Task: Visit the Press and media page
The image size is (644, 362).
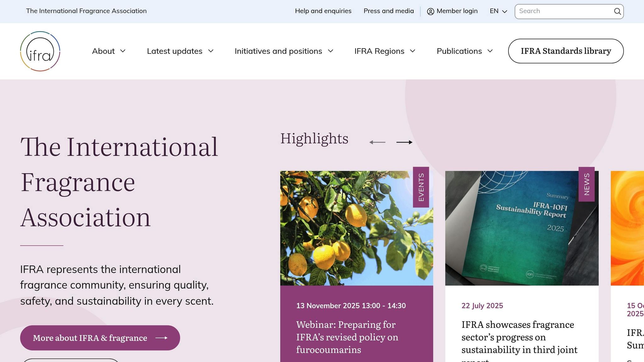Action: (389, 11)
